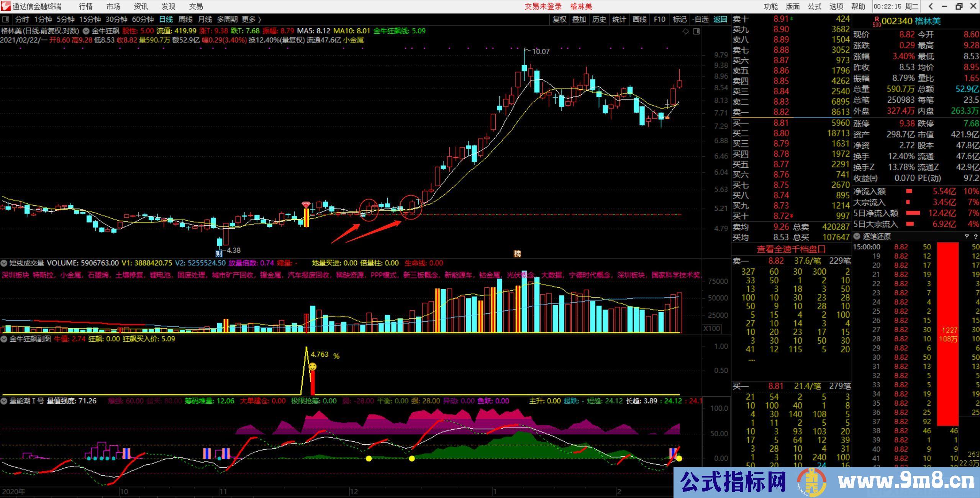The width and height of the screenshot is (980, 498).
Task: Click the 叠加 toolbar button
Action: pos(579,19)
